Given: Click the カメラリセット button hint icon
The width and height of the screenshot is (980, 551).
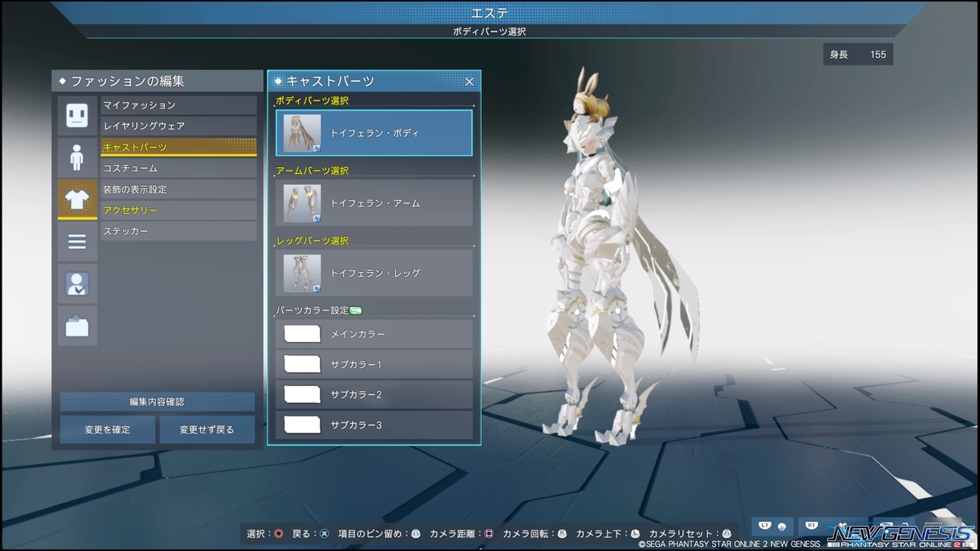Looking at the screenshot, I should 727,534.
